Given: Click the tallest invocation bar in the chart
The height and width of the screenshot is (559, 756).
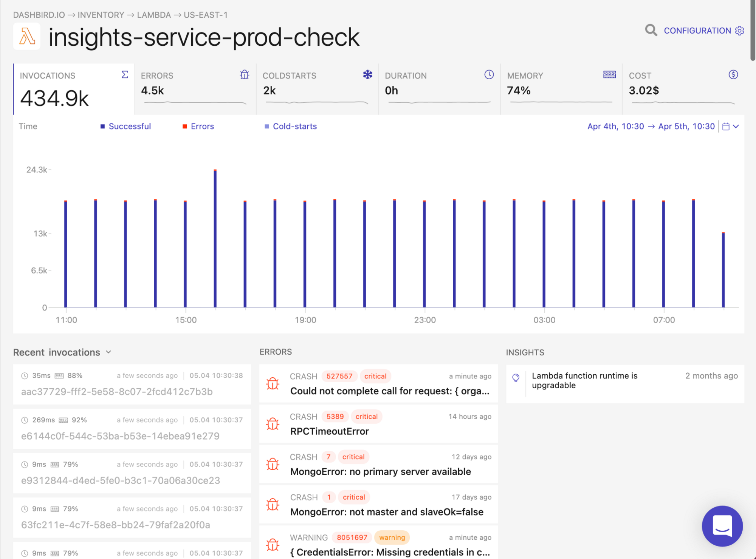Looking at the screenshot, I should point(215,238).
